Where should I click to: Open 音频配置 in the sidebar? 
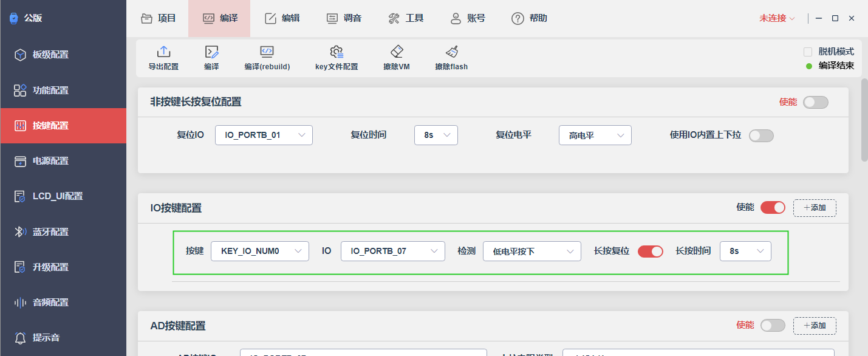tap(63, 302)
